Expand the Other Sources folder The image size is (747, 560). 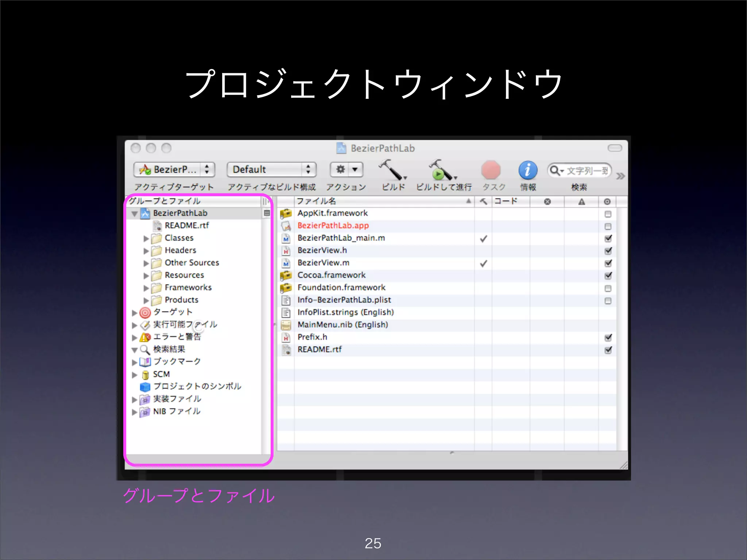[x=146, y=263]
